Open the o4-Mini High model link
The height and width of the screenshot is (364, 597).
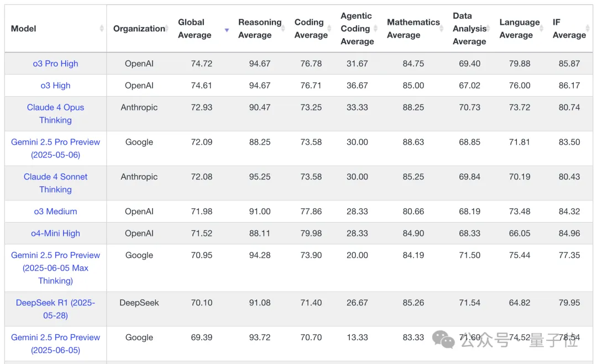click(x=55, y=234)
